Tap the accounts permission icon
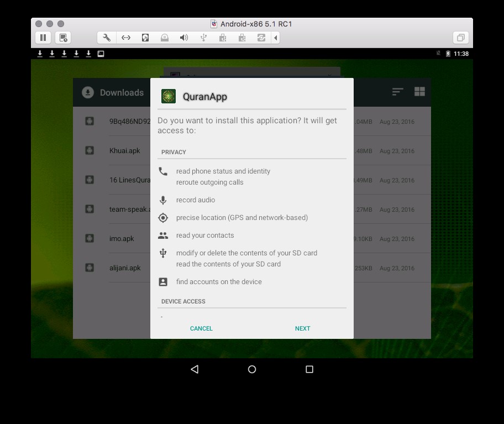This screenshot has width=504, height=424. point(163,282)
